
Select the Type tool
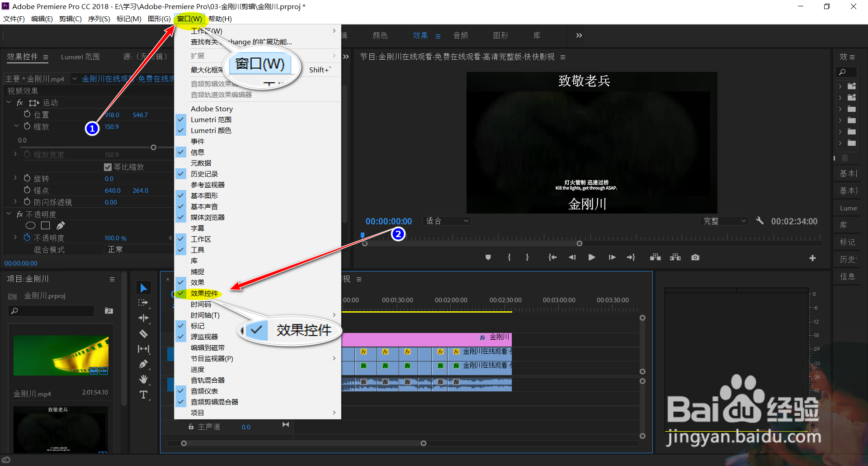pyautogui.click(x=144, y=395)
